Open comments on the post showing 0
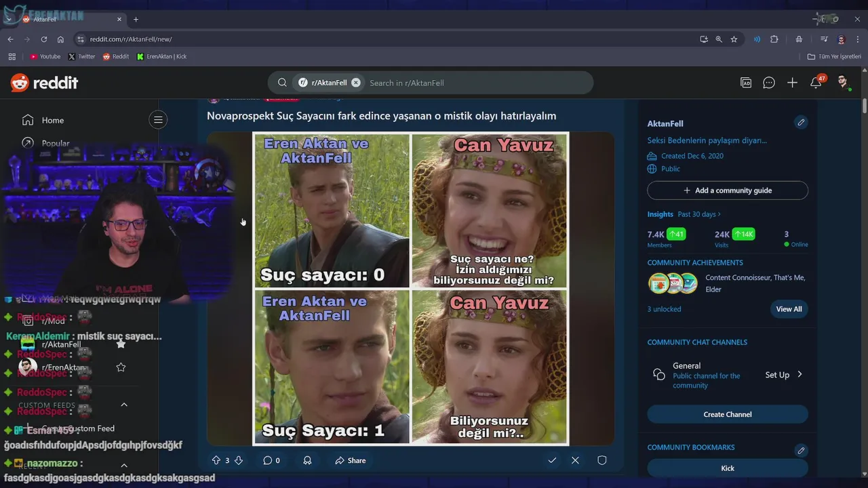The height and width of the screenshot is (488, 868). coord(271,460)
